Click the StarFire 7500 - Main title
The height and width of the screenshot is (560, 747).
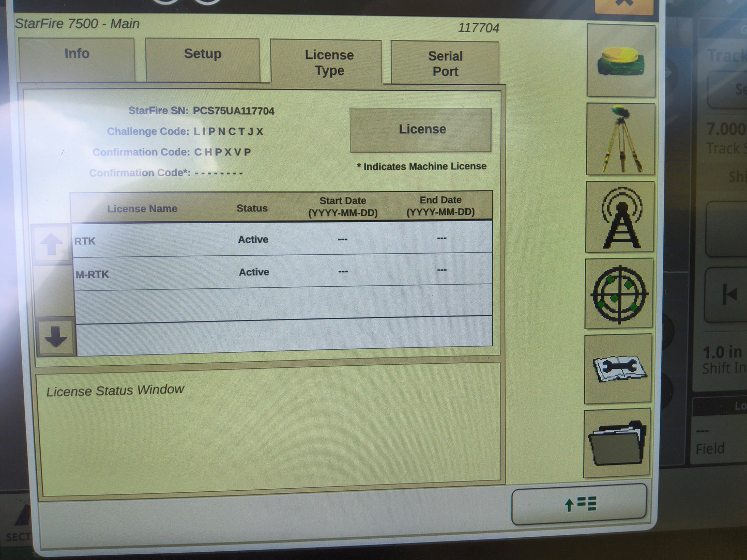point(77,24)
